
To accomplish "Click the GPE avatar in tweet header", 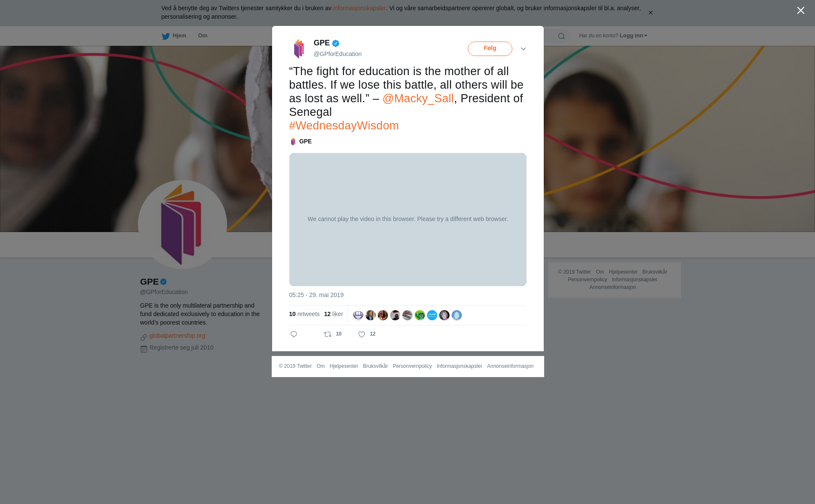I will tap(299, 48).
